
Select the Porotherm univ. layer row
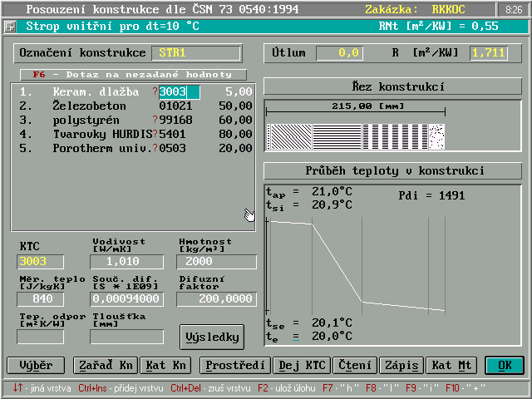tap(133, 148)
